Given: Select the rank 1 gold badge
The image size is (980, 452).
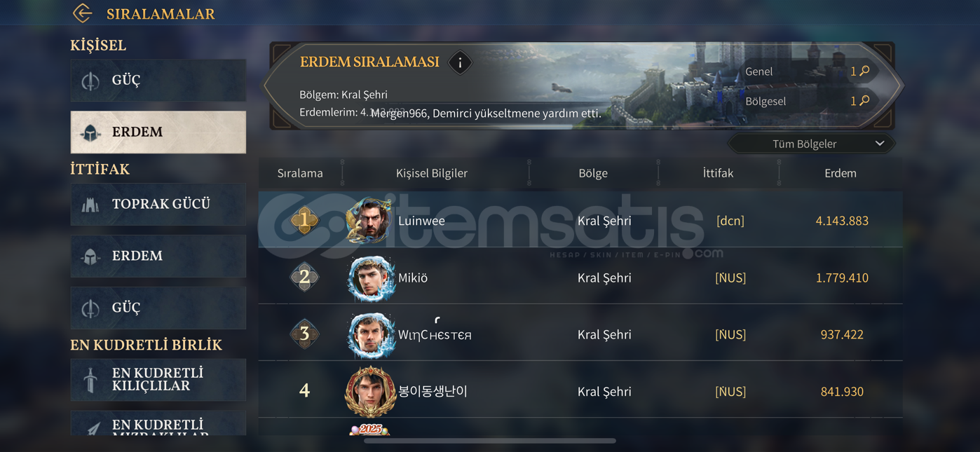Looking at the screenshot, I should coord(304,220).
